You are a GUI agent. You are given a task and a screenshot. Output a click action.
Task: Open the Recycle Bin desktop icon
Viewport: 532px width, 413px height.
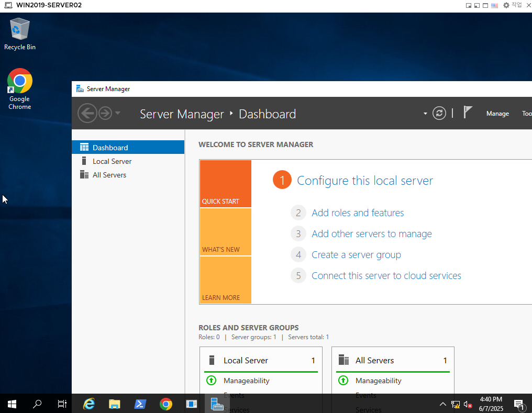tap(20, 34)
